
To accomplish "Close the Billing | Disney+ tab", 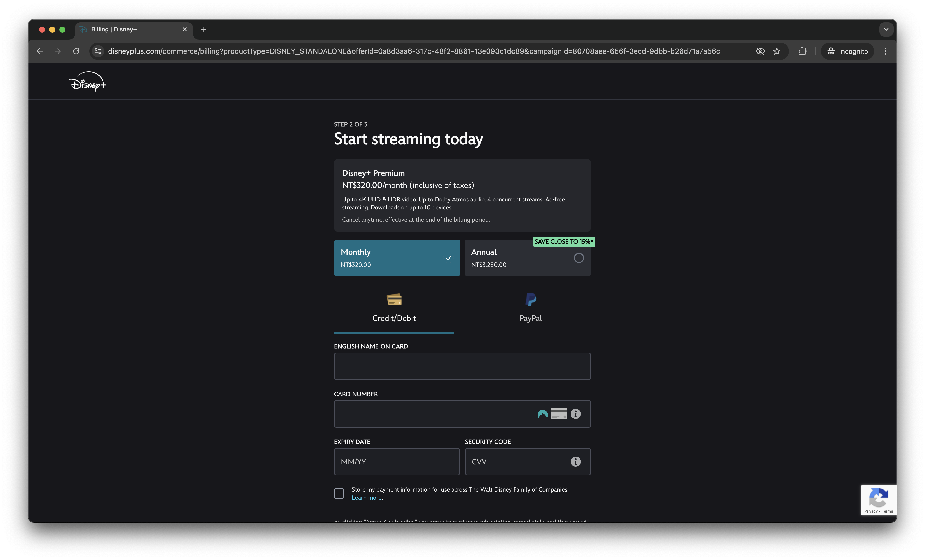I will [x=185, y=29].
